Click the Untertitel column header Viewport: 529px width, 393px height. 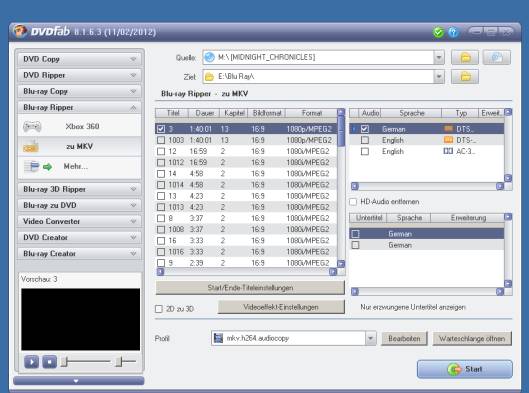click(368, 218)
